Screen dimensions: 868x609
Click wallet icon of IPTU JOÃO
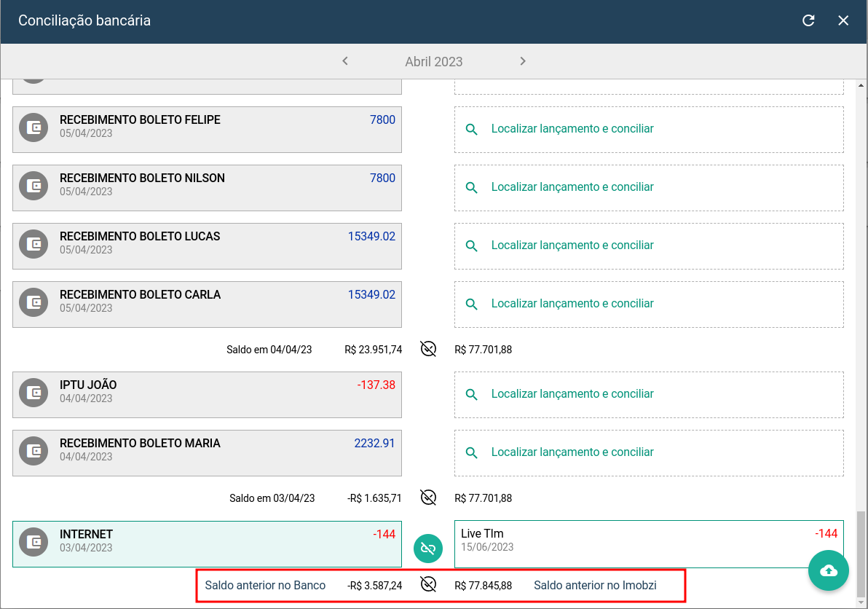click(33, 393)
